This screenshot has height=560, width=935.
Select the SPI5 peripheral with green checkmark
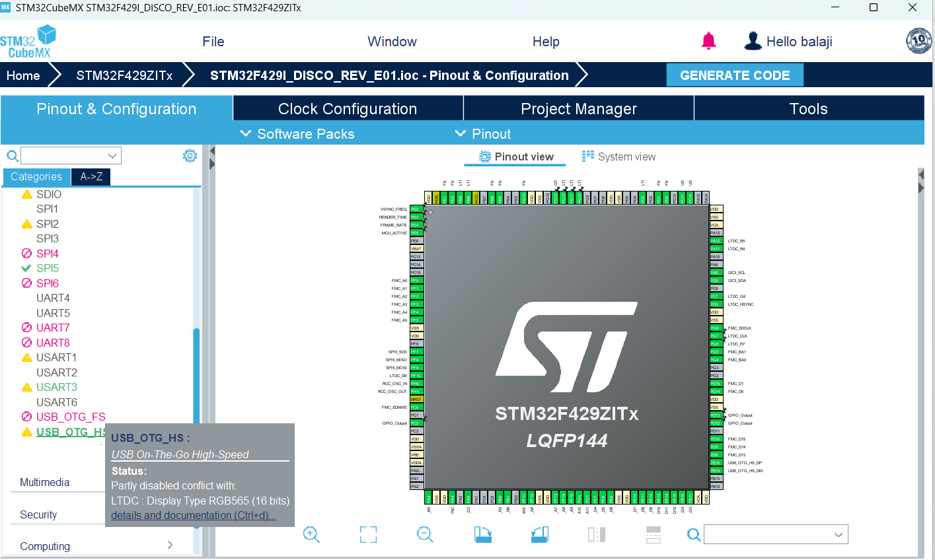46,267
